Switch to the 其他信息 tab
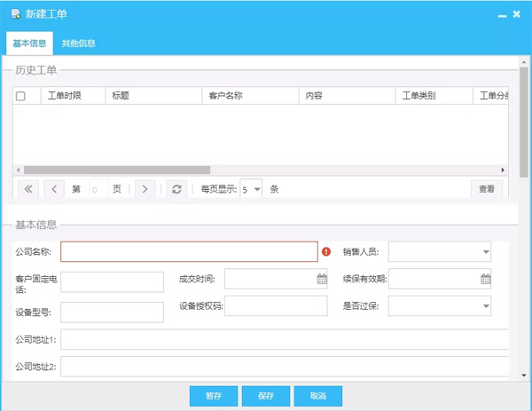Viewport: 532px width, 411px height. (79, 43)
